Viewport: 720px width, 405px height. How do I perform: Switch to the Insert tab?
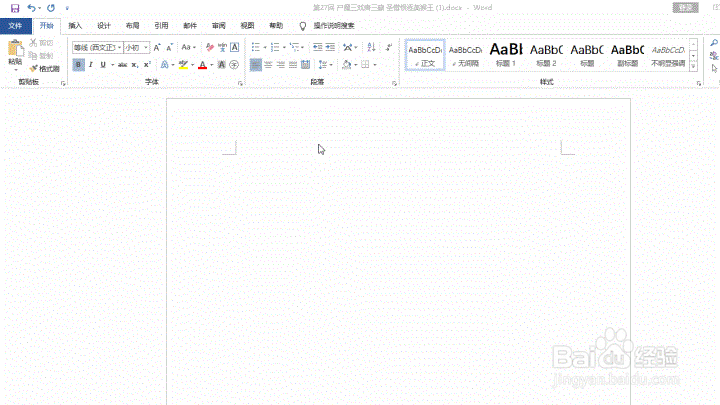coord(75,26)
